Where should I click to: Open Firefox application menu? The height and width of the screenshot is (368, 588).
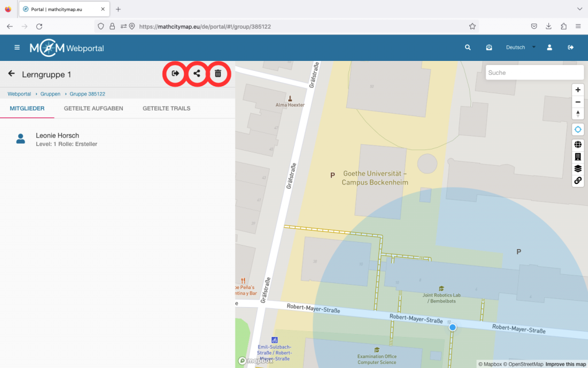tap(578, 26)
